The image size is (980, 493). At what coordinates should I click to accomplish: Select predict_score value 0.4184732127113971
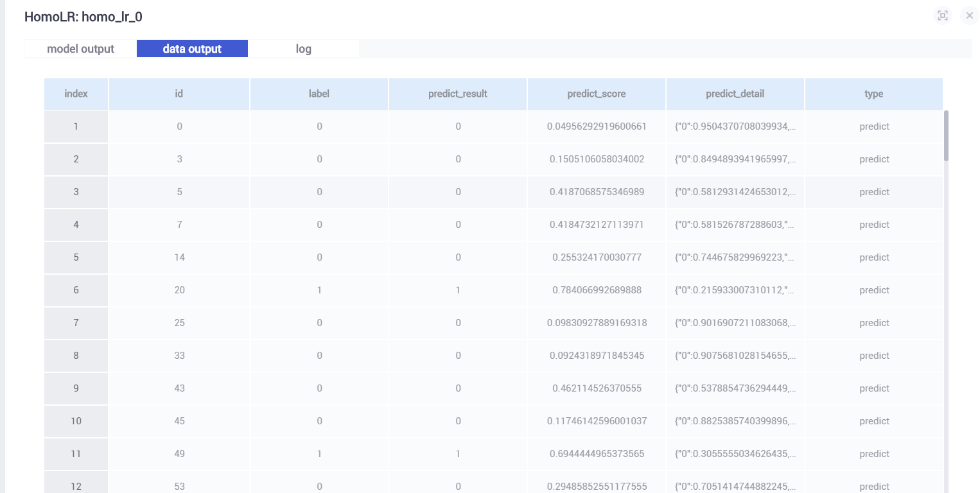597,225
